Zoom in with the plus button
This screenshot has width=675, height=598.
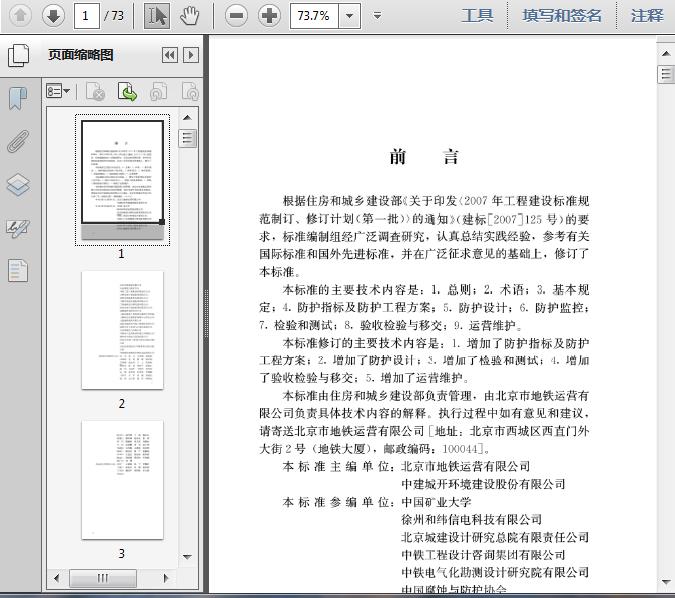[x=269, y=15]
